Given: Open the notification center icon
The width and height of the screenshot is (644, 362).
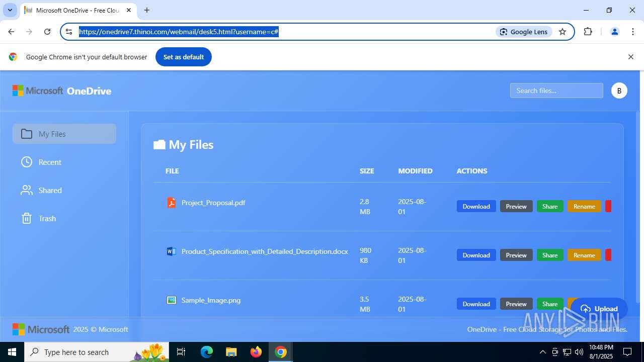Looking at the screenshot, I should coord(627,352).
